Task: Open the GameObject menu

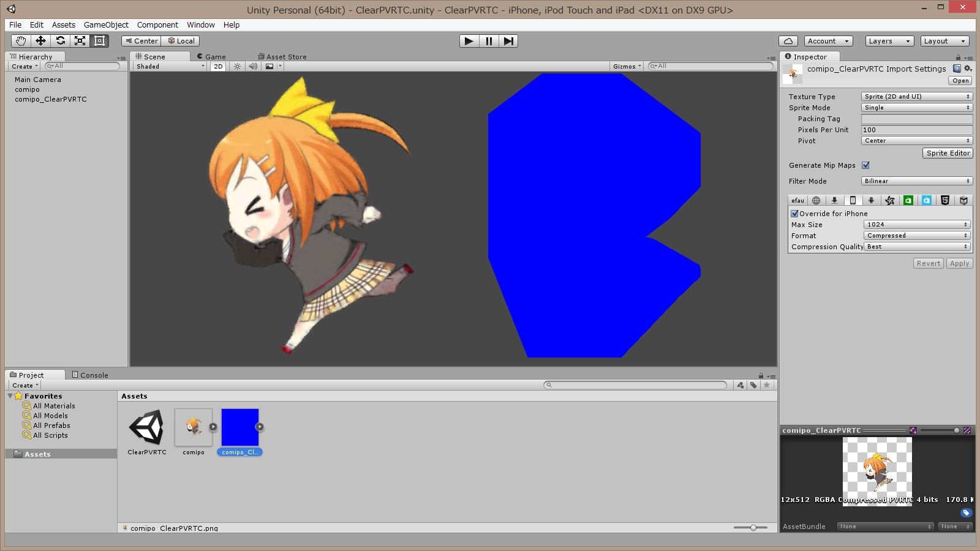Action: pyautogui.click(x=106, y=25)
